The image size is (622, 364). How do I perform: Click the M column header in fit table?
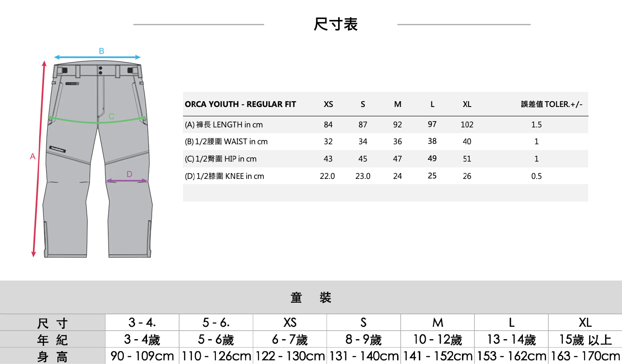(x=398, y=104)
